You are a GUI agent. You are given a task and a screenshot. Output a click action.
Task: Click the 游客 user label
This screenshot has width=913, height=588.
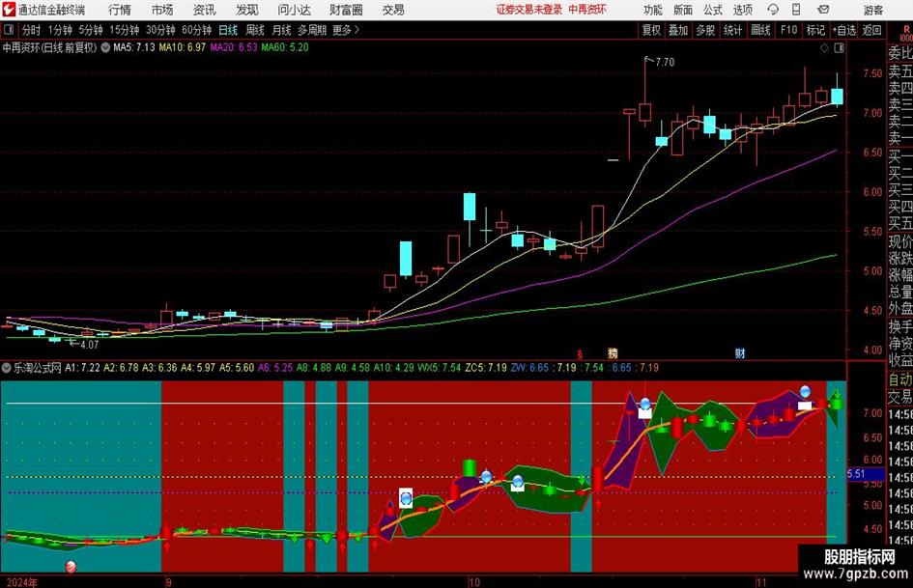(873, 10)
